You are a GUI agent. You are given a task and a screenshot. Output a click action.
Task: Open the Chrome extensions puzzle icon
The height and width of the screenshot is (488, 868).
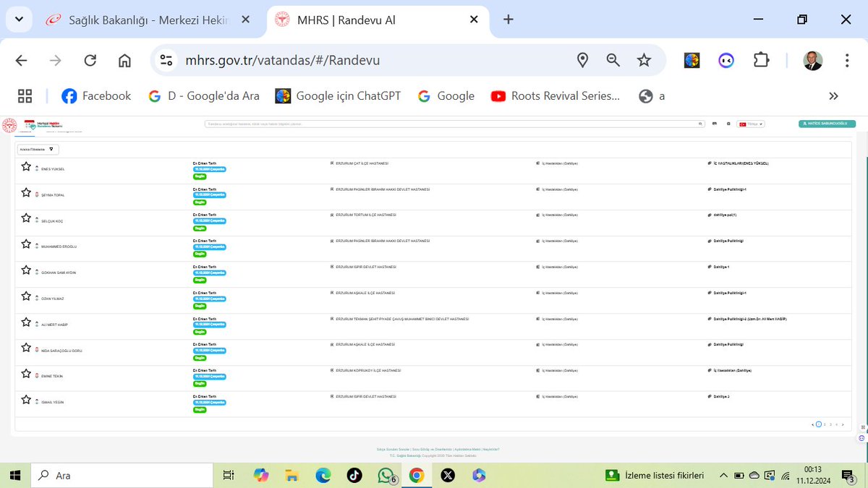[x=761, y=60]
